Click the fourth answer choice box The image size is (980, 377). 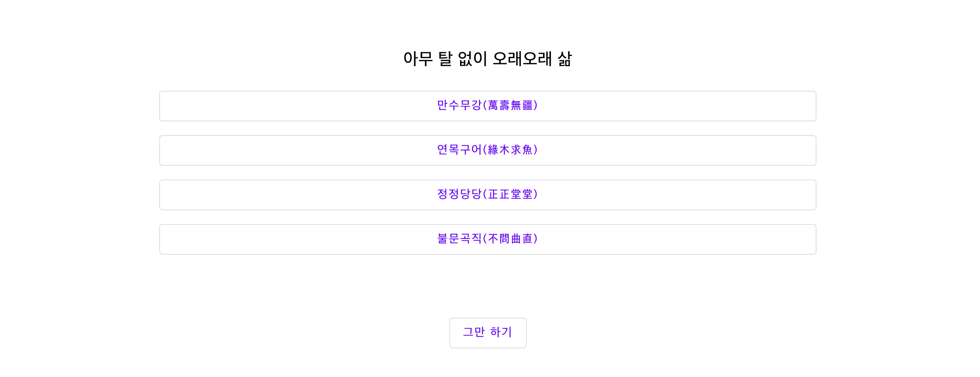click(488, 239)
